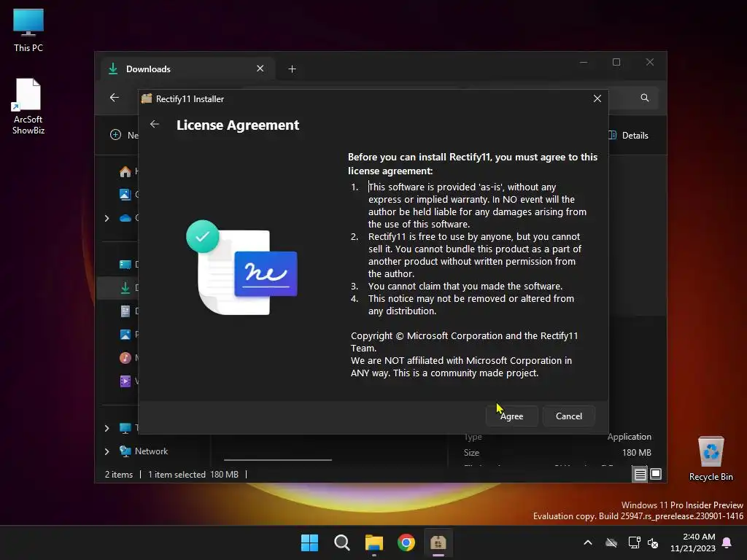747x560 pixels.
Task: Click 'Application' type value in details pane
Action: point(629,437)
